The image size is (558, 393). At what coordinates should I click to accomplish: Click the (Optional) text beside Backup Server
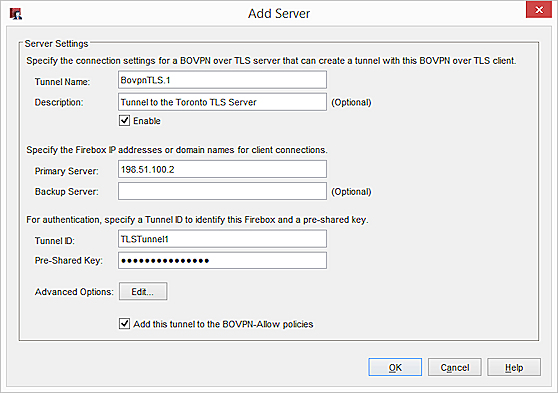point(351,192)
